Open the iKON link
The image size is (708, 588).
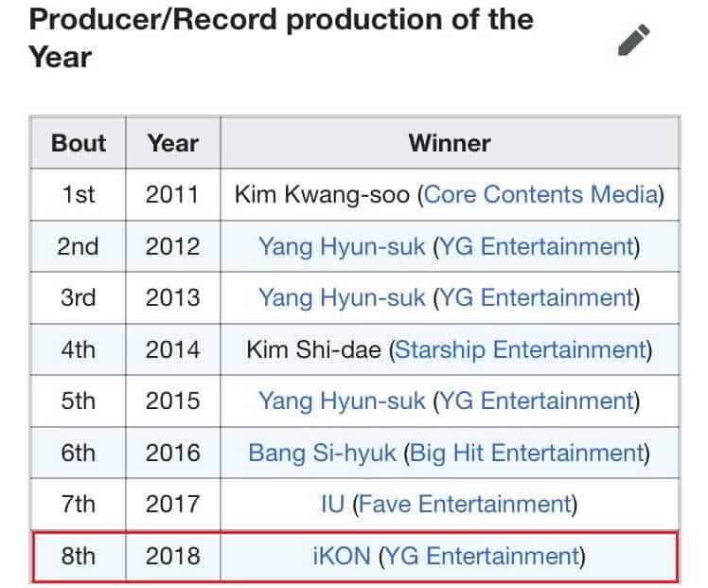pos(343,555)
